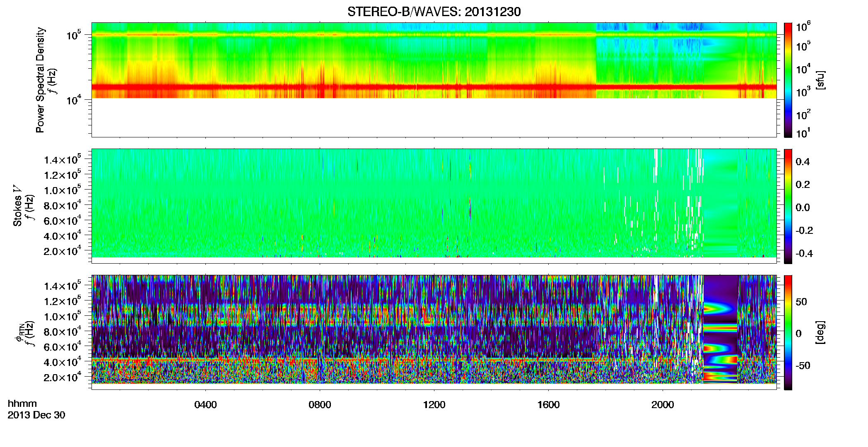Screen dimensions: 868x447
Task: Click the 1.0×10^5 tick on Stokes V axis
Action: click(x=63, y=190)
